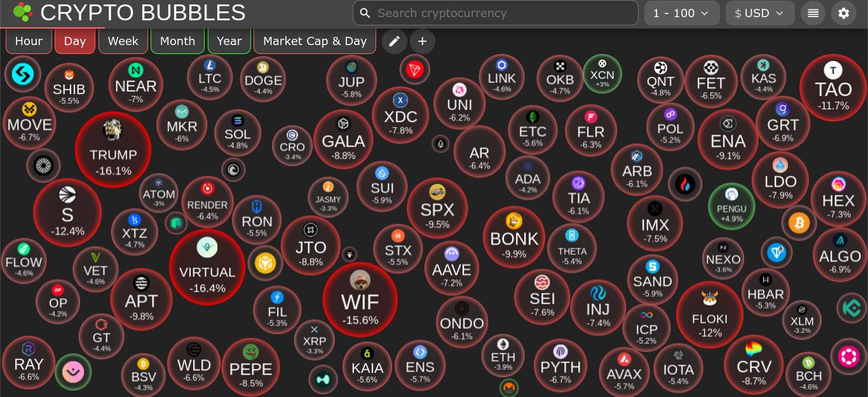This screenshot has height=397, width=868.
Task: Click the TRON red logo bubble
Action: [415, 69]
